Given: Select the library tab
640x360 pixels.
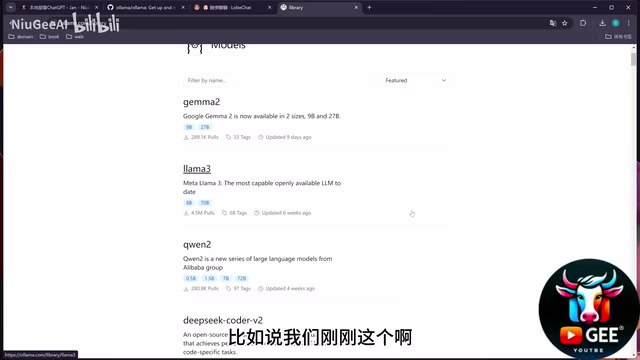Looking at the screenshot, I should (x=318, y=7).
